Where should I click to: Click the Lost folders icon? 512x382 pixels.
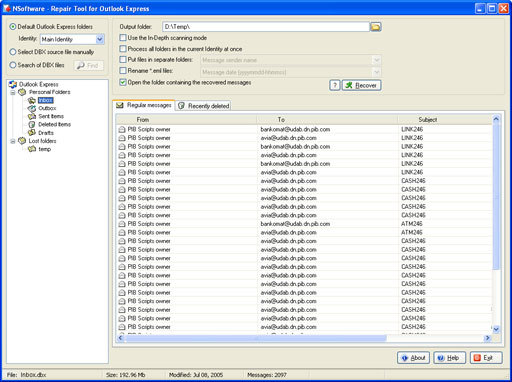(22, 141)
